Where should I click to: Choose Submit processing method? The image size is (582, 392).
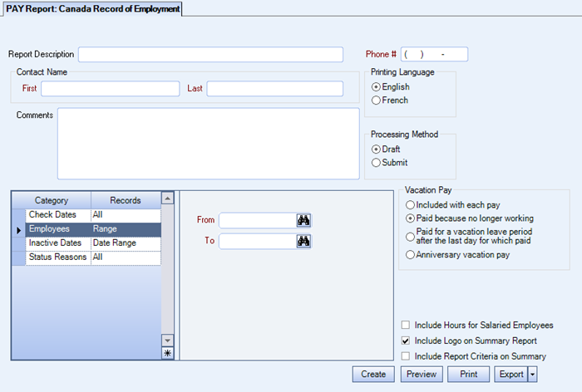(377, 163)
